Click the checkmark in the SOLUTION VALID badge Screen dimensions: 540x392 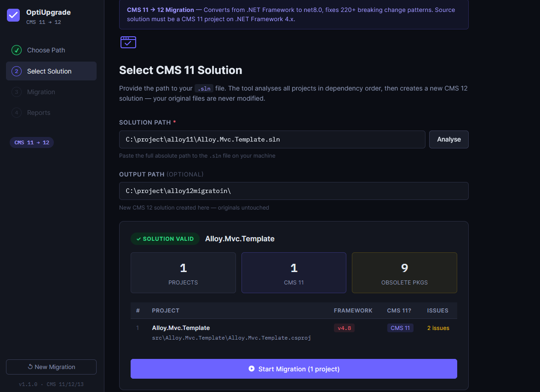pos(138,239)
